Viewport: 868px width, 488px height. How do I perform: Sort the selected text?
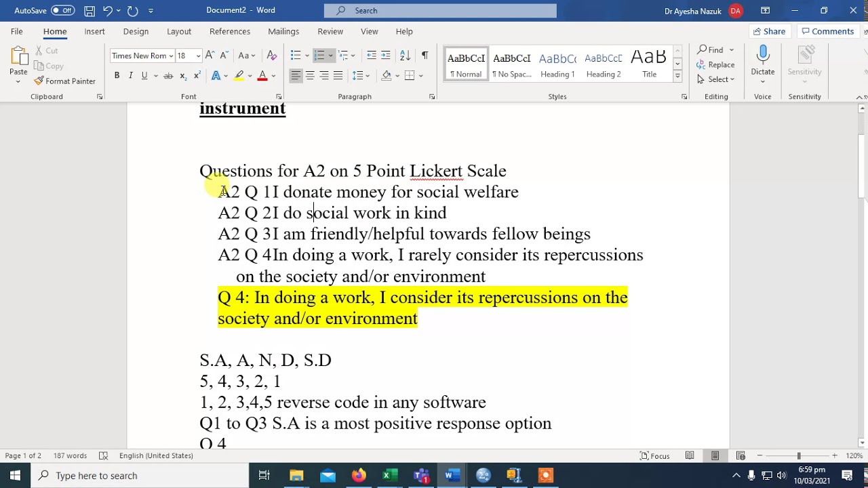pyautogui.click(x=405, y=56)
